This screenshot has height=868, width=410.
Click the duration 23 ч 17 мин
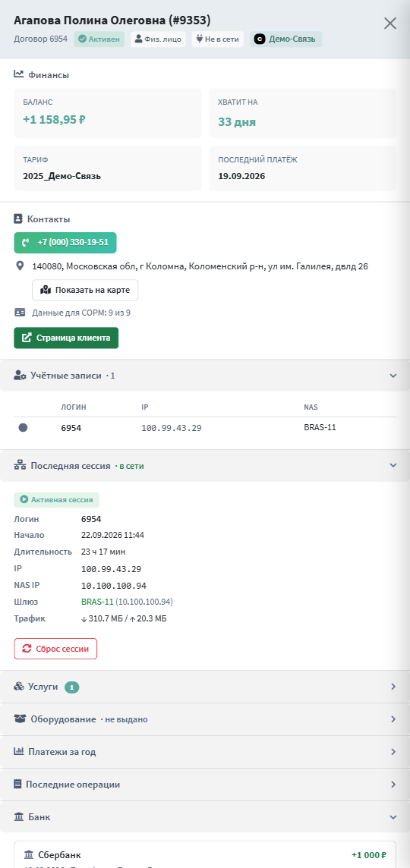click(x=103, y=552)
